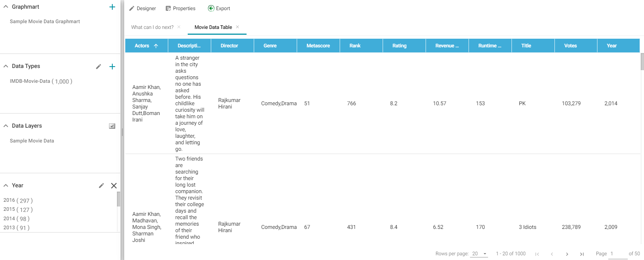The width and height of the screenshot is (644, 260).
Task: Open the Rows per page dropdown
Action: point(479,254)
